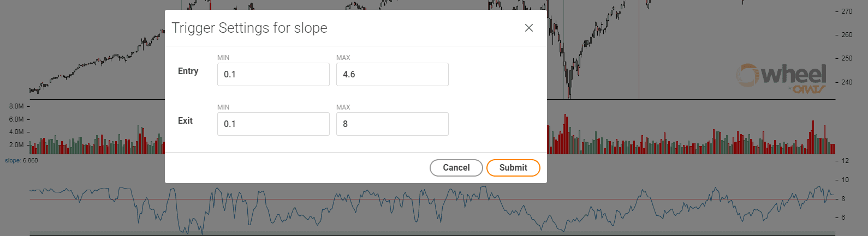868x236 pixels.
Task: Click the wheel by ORATS logo
Action: [782, 78]
